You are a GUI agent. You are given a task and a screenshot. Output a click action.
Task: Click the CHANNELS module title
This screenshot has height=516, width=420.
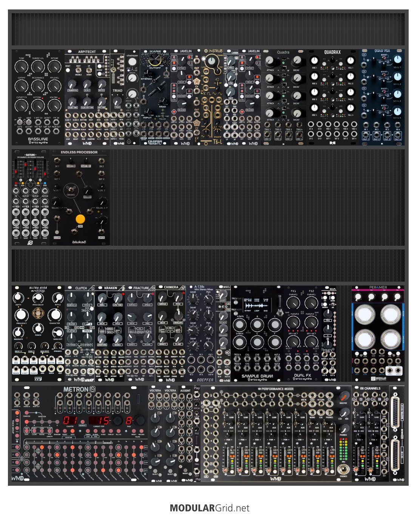[372, 388]
